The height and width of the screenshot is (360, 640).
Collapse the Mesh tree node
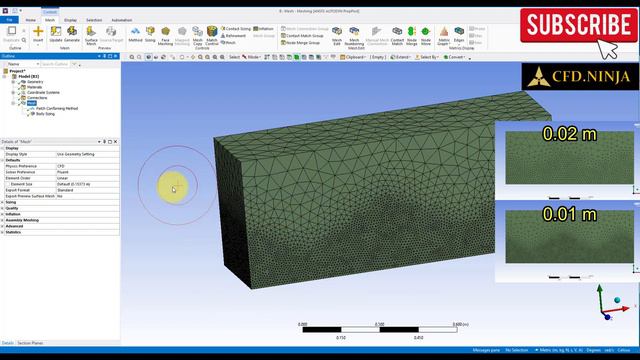pos(13,103)
